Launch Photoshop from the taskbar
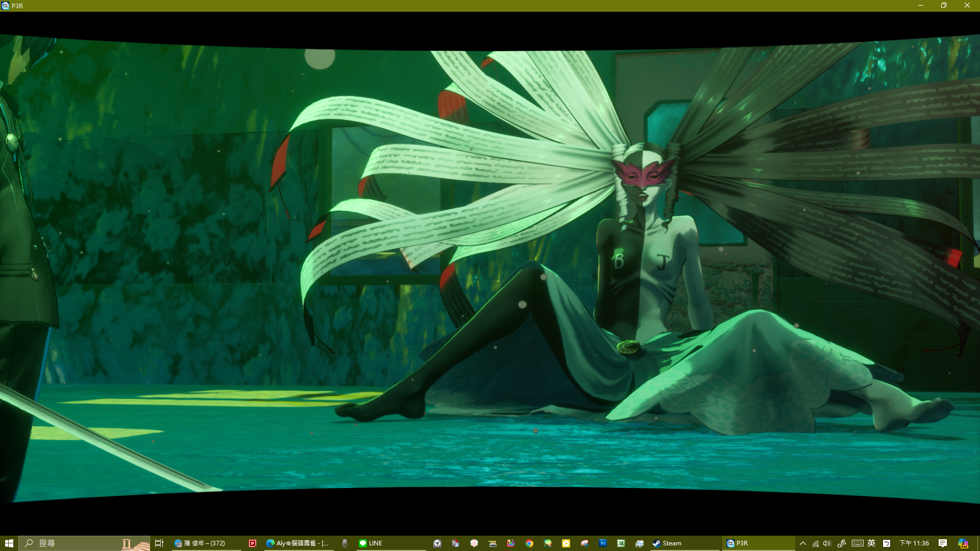The image size is (980, 551). (603, 543)
